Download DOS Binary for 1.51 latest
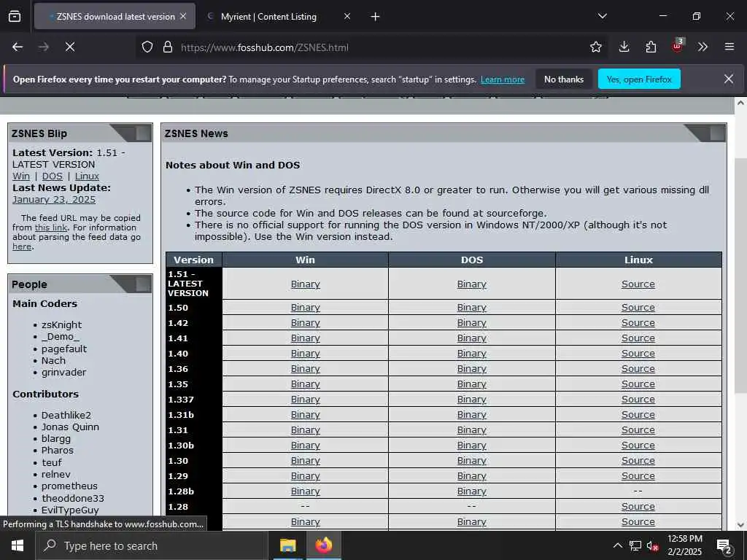 pos(472,284)
